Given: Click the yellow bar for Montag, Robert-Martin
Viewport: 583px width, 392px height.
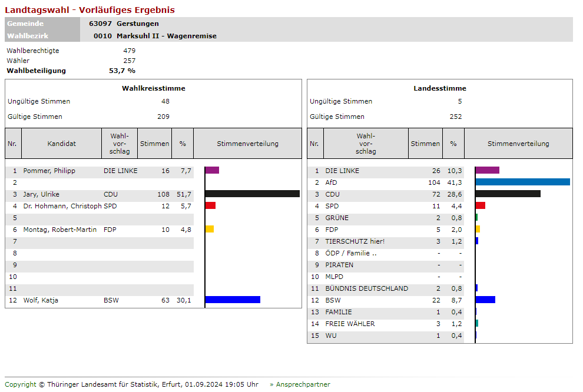Looking at the screenshot, I should (x=210, y=230).
